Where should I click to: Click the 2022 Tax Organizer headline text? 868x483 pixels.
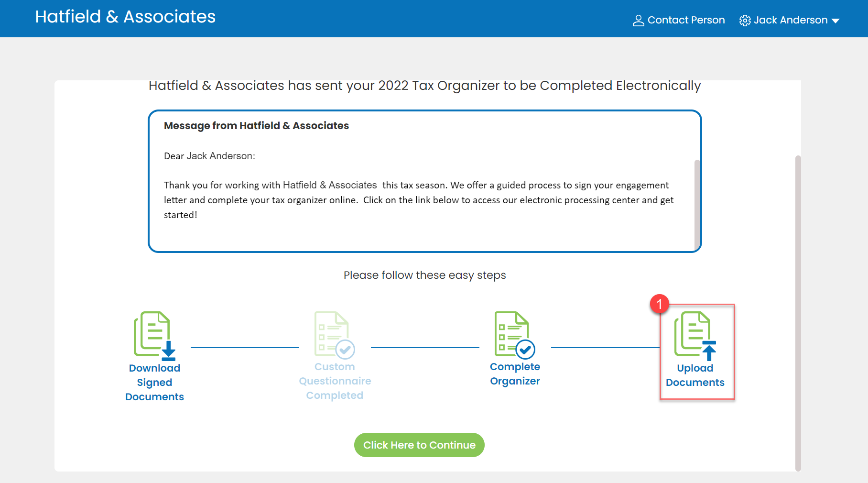[x=424, y=86]
